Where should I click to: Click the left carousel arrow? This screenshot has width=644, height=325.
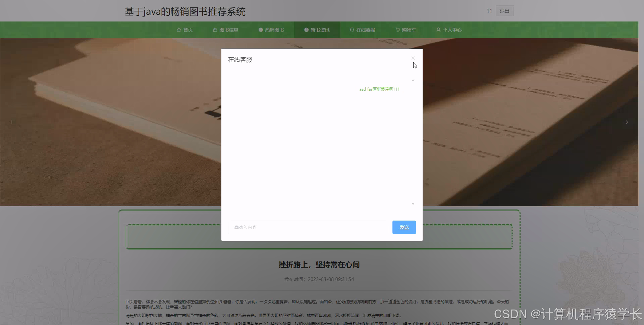pyautogui.click(x=11, y=122)
